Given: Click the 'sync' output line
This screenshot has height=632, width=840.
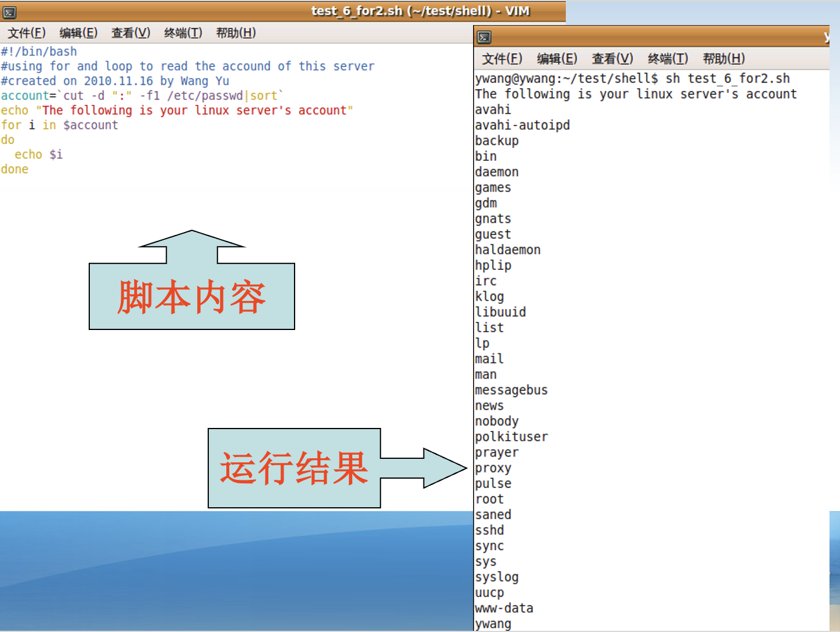Looking at the screenshot, I should click(x=489, y=546).
